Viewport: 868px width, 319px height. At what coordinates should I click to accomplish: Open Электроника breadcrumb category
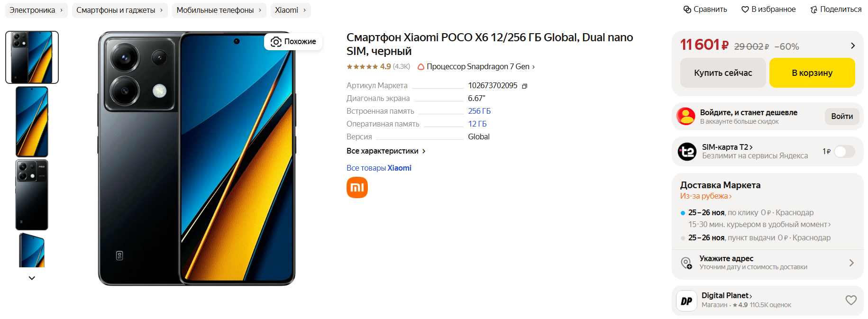(32, 10)
